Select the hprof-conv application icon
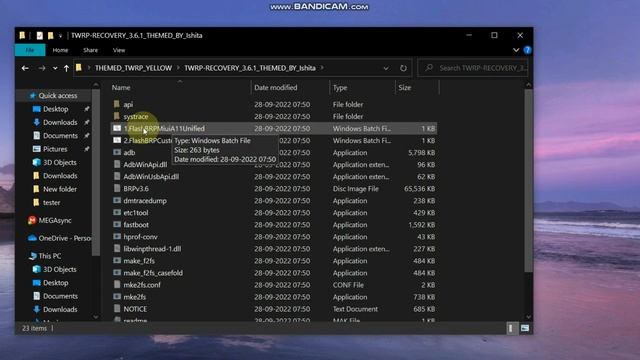Image resolution: width=640 pixels, height=360 pixels. [117, 237]
